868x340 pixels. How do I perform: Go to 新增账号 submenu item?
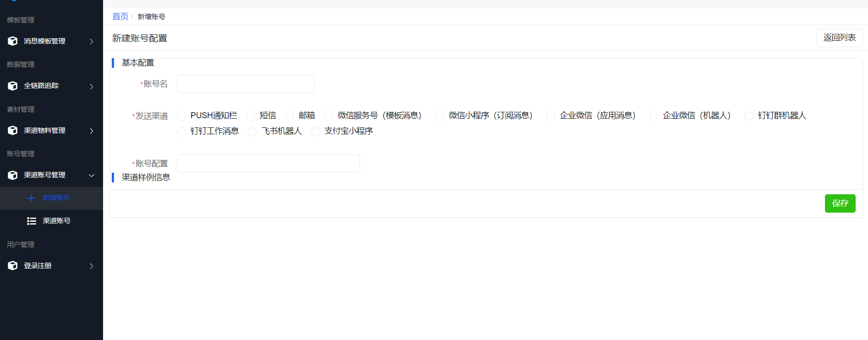click(x=51, y=198)
